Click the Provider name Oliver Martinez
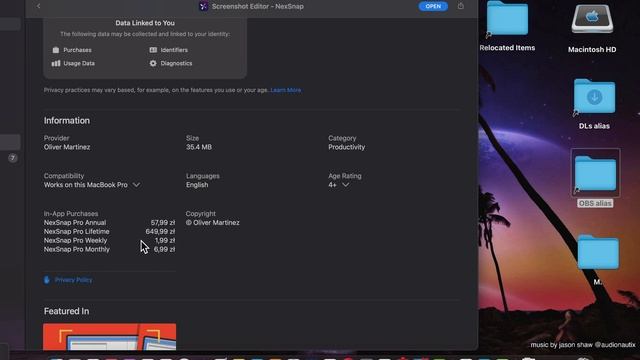Viewport: 640px width, 360px height. pos(67,147)
